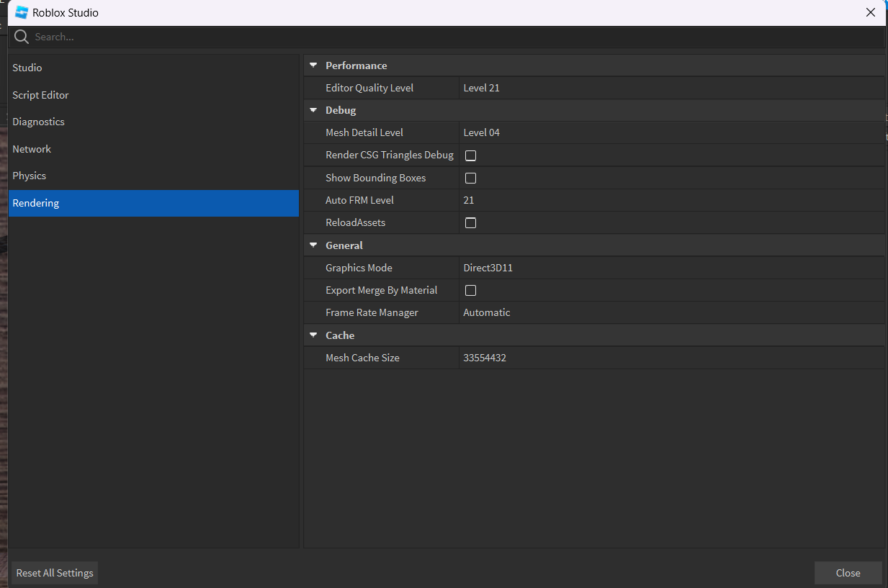Viewport: 888px width, 588px height.
Task: Click the search magnifier icon
Action: point(22,37)
